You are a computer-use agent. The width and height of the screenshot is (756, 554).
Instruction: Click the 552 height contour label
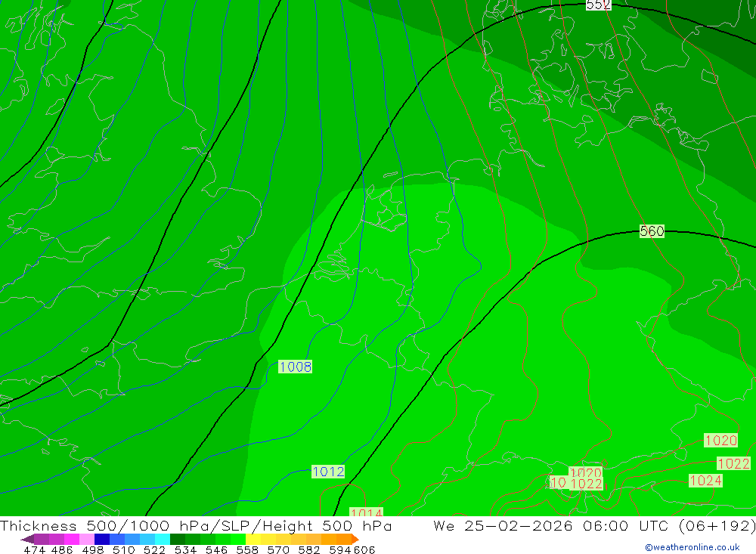598,5
